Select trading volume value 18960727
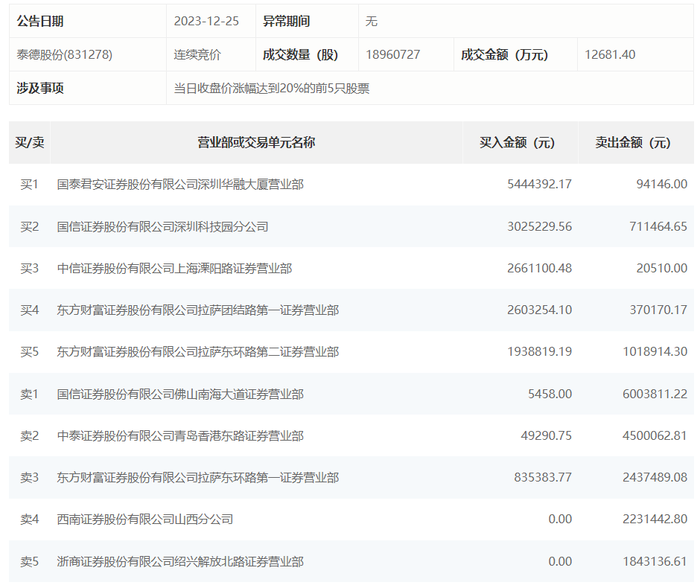The height and width of the screenshot is (588, 700). click(x=393, y=54)
